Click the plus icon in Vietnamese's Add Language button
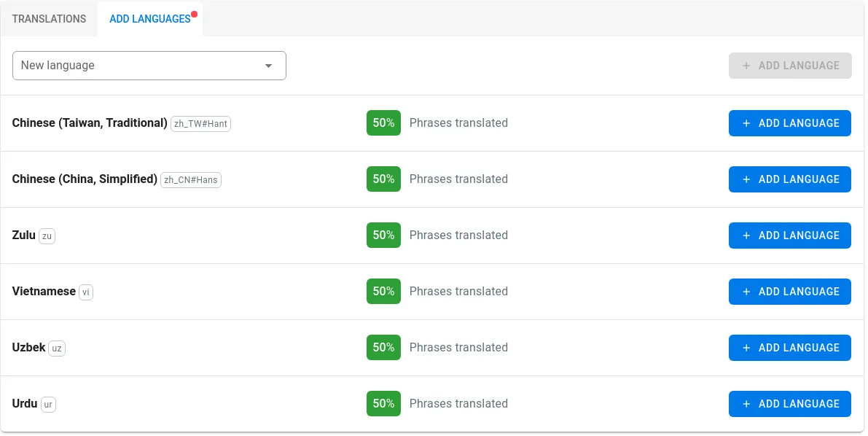The height and width of the screenshot is (436, 868). [746, 292]
